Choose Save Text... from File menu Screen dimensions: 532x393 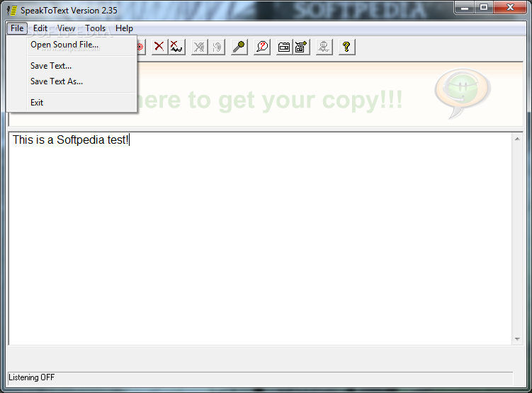[x=72, y=66]
